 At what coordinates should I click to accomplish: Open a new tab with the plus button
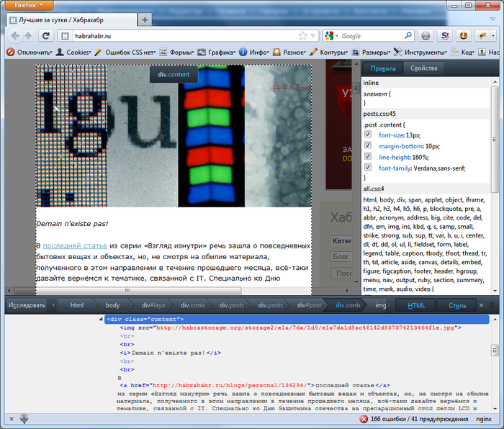point(145,20)
